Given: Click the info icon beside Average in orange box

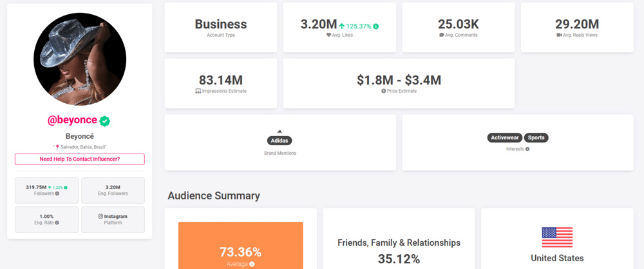Looking at the screenshot, I should point(252,264).
